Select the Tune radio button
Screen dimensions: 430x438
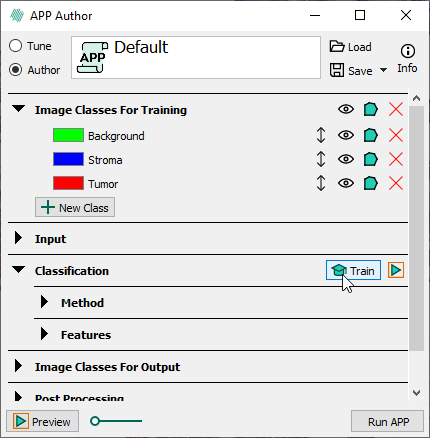click(16, 46)
